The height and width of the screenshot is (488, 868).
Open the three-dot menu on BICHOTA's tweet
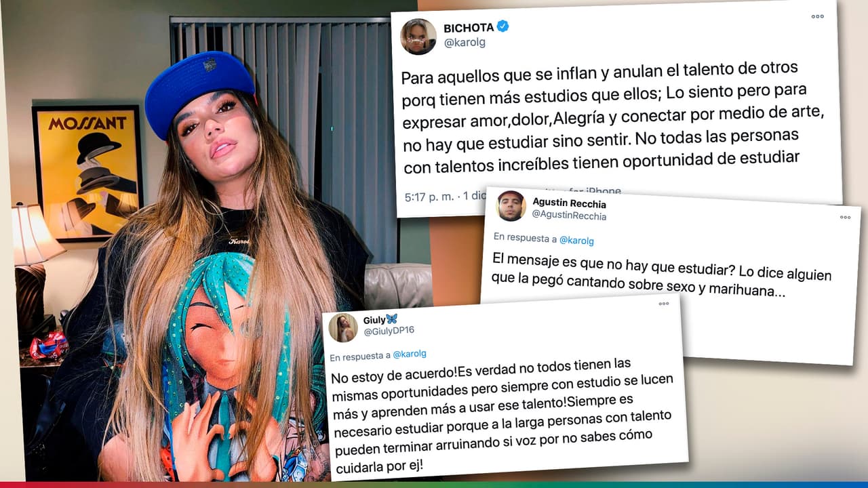818,16
